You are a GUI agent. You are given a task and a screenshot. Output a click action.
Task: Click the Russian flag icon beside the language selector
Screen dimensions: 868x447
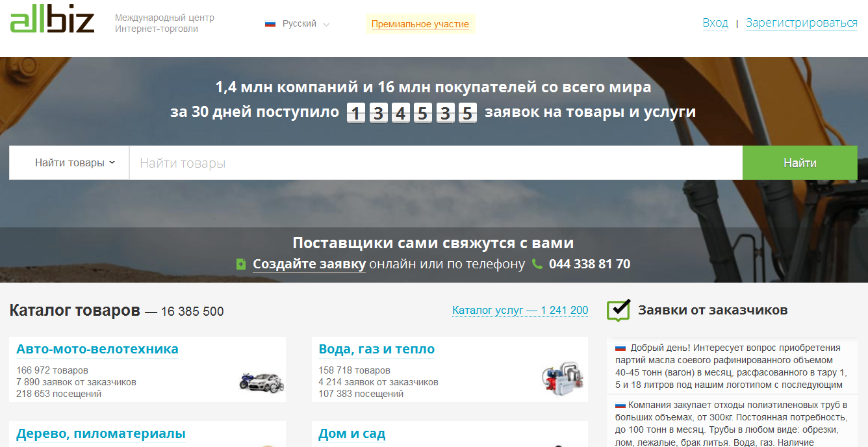(x=271, y=23)
